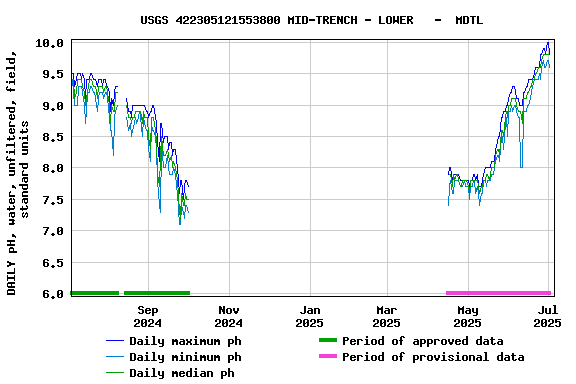
Task: Click the y-axis value 8.0
Action: [53, 168]
